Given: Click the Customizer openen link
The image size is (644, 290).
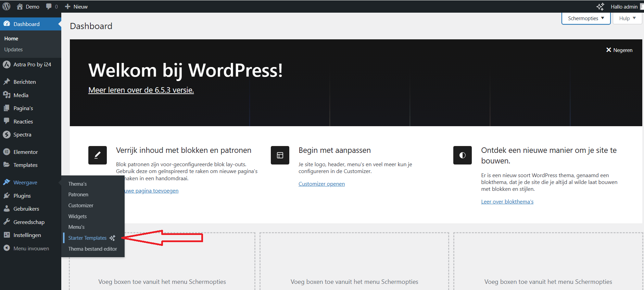Looking at the screenshot, I should click(x=321, y=184).
